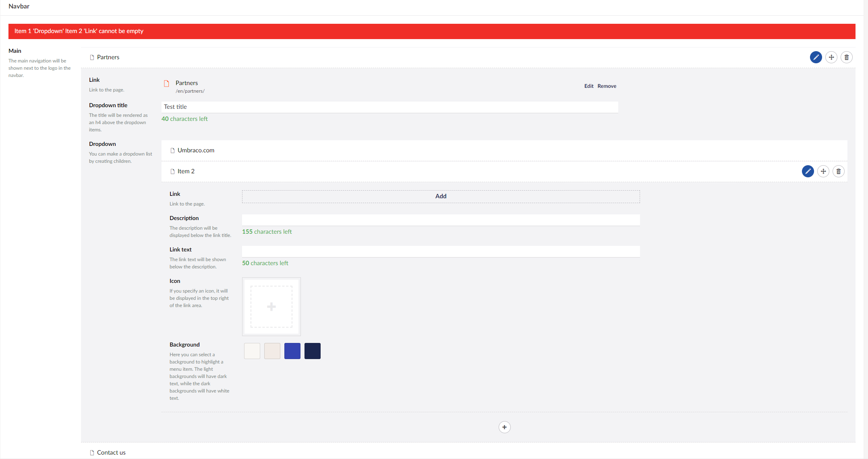Click the Partners page document icon in Link

166,83
